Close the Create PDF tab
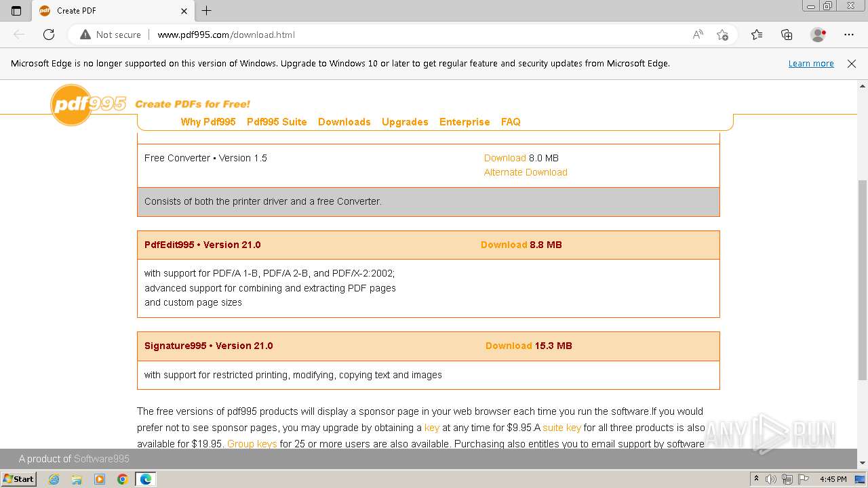This screenshot has width=868, height=488. coord(184,11)
